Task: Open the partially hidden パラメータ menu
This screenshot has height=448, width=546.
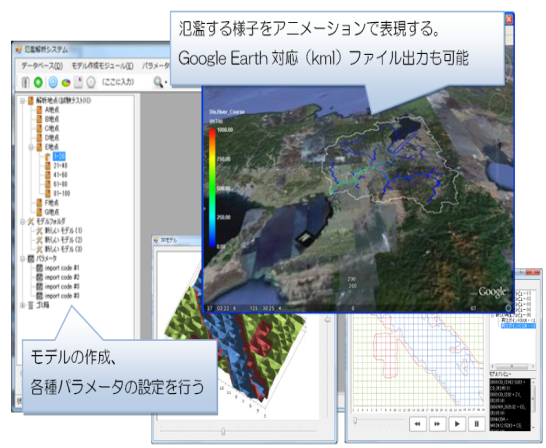Action: pos(156,65)
